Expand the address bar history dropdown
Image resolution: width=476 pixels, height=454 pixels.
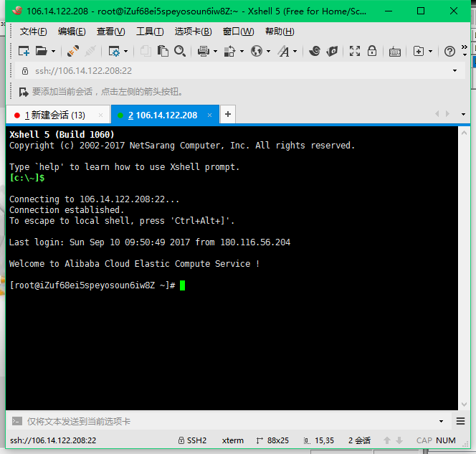pyautogui.click(x=454, y=71)
